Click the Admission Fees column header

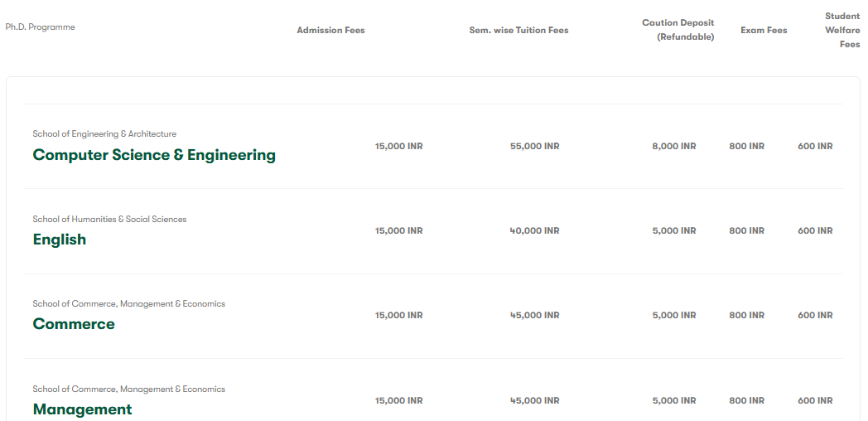[330, 31]
